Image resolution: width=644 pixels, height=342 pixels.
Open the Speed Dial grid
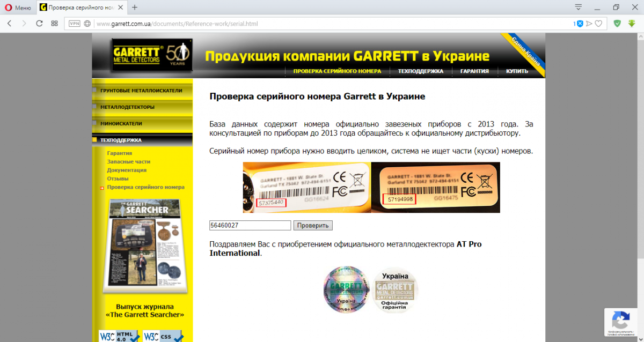click(54, 24)
